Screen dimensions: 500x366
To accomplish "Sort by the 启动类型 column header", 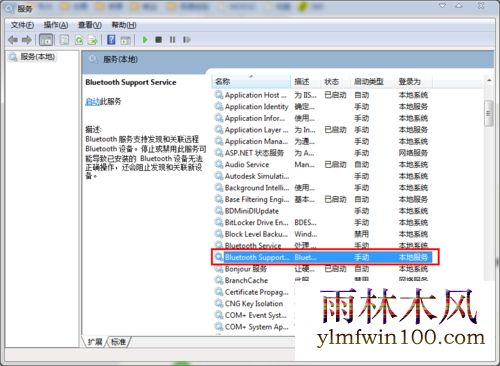I will pyautogui.click(x=372, y=81).
